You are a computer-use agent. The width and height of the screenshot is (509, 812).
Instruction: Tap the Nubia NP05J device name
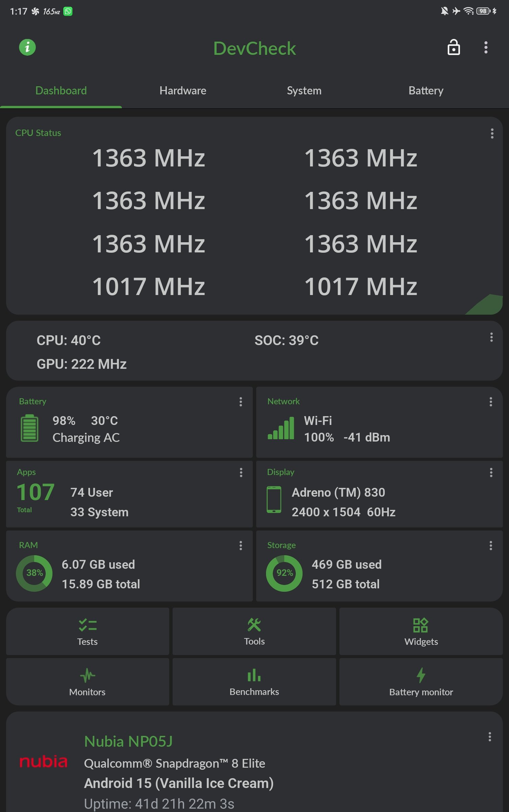128,741
